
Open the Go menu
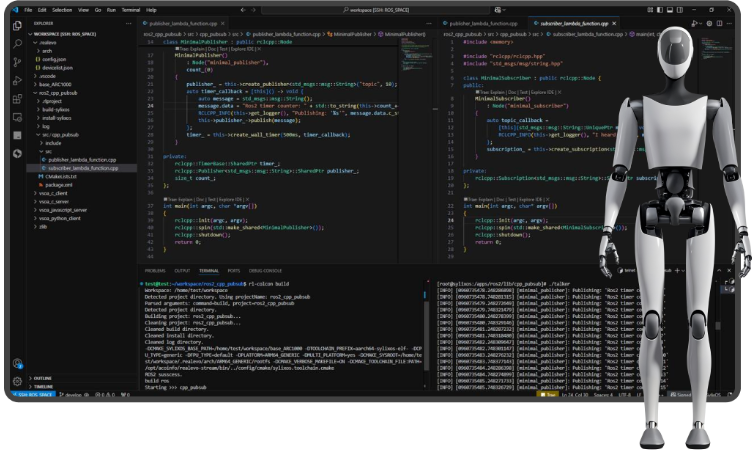[x=98, y=10]
